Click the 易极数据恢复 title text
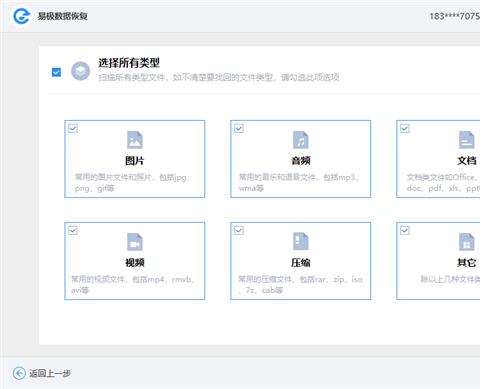The width and height of the screenshot is (480, 389). [x=62, y=16]
